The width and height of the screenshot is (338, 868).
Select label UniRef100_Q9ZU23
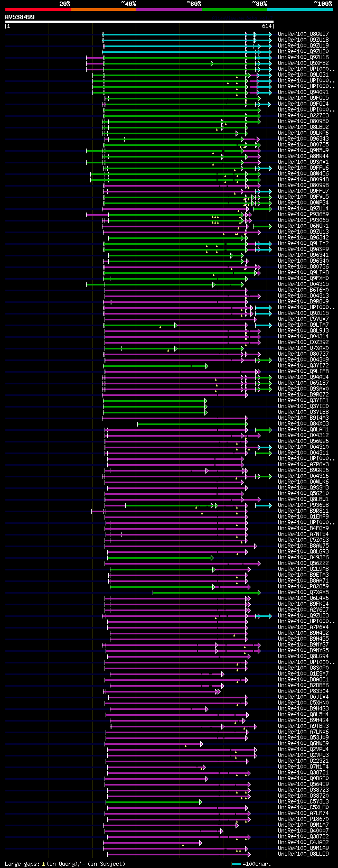tap(303, 615)
